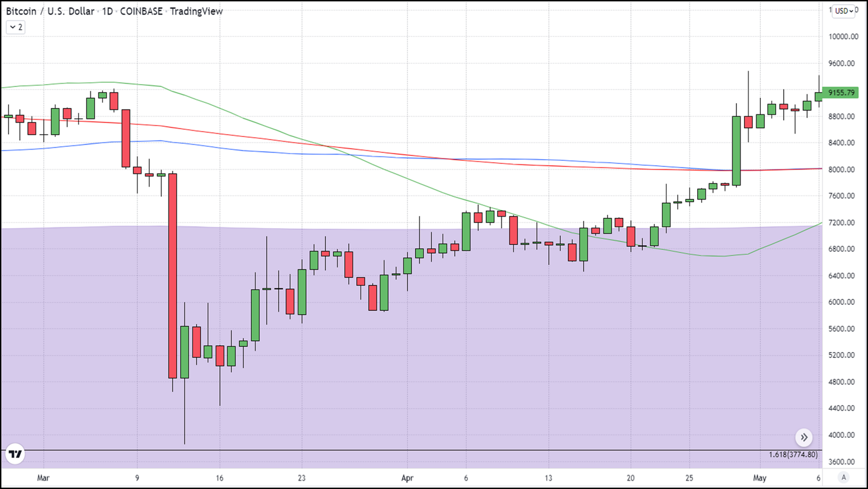Click the 8000.00 level on the price scale
868x489 pixels.
point(841,170)
